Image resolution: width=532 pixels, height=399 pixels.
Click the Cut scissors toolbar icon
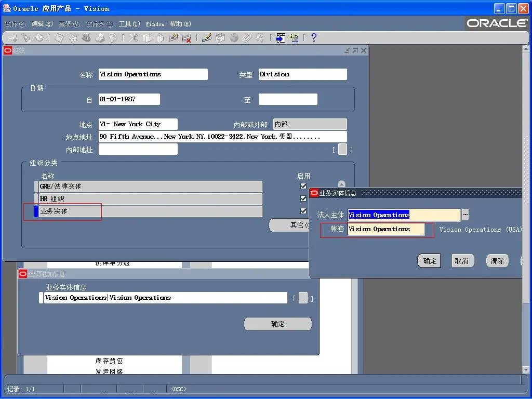click(134, 38)
